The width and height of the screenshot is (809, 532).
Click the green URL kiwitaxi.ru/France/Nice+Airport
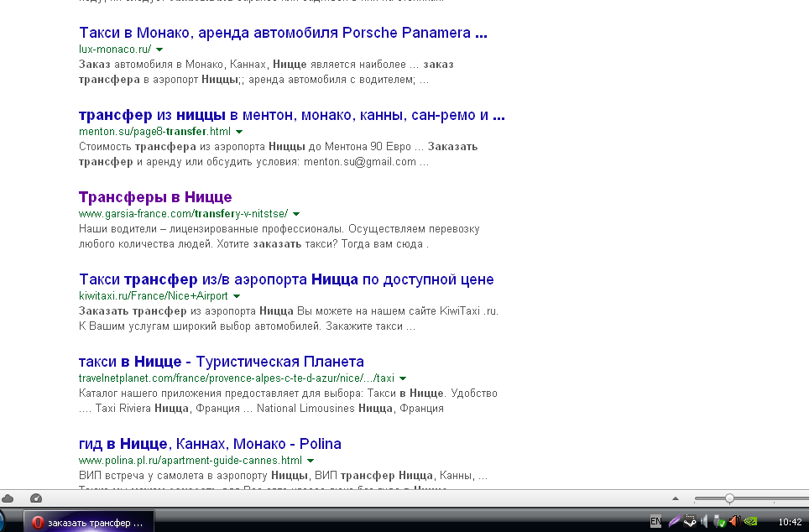coord(154,295)
